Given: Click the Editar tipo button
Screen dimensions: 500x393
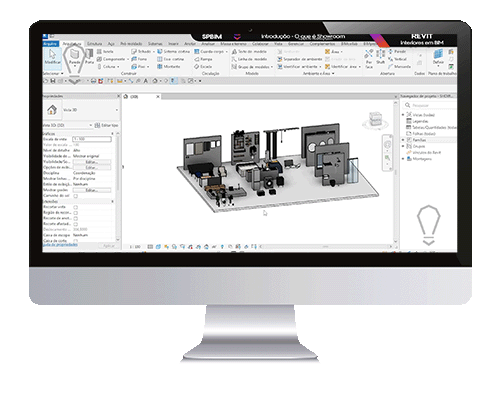Looking at the screenshot, I should (x=107, y=125).
